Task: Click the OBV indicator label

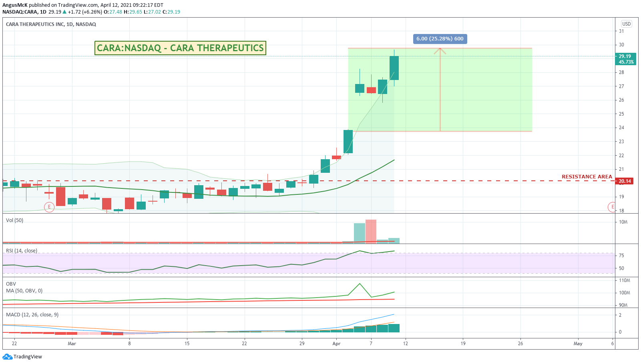Action: (11, 284)
